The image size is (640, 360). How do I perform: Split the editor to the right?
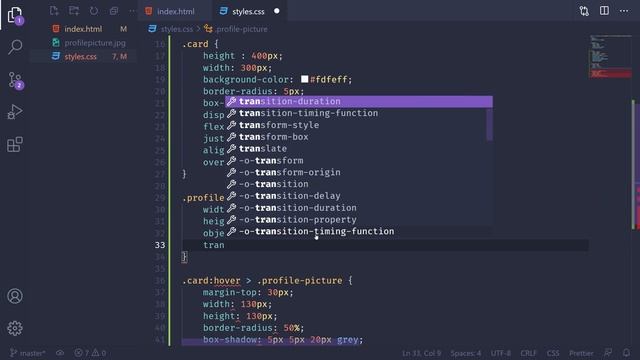point(604,11)
